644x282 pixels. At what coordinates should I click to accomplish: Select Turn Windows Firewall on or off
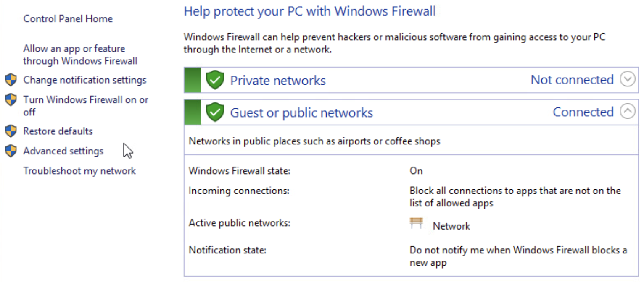(85, 105)
